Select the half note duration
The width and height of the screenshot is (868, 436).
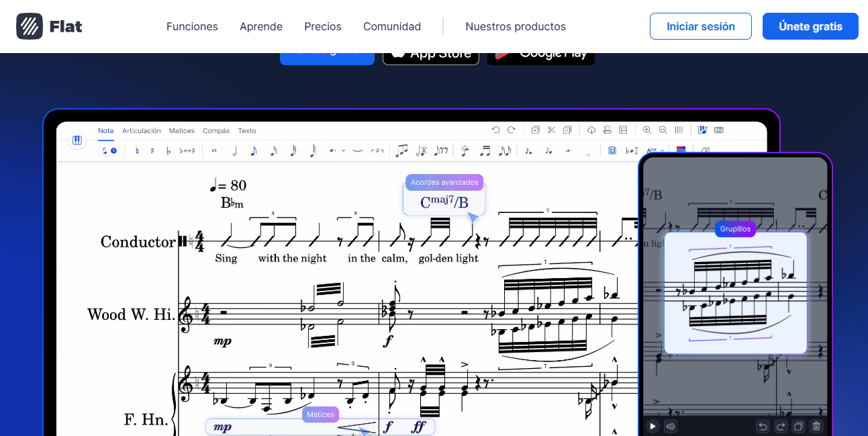[x=234, y=150]
